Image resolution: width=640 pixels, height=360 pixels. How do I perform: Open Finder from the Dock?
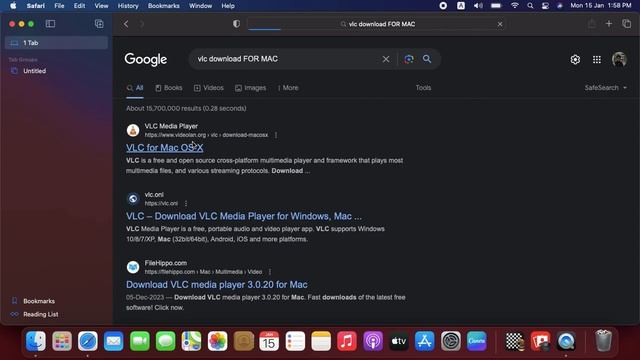click(x=36, y=341)
